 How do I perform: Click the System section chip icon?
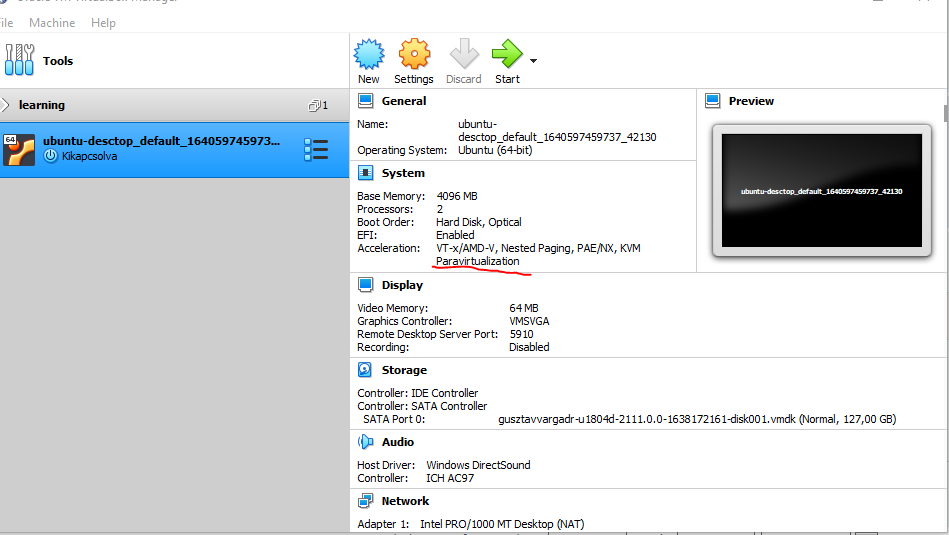pos(366,173)
